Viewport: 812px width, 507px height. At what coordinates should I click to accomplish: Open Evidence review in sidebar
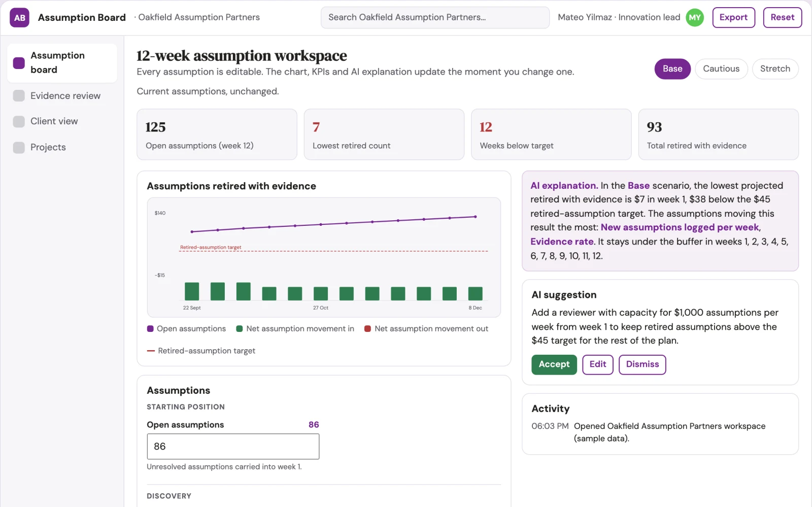62,96
